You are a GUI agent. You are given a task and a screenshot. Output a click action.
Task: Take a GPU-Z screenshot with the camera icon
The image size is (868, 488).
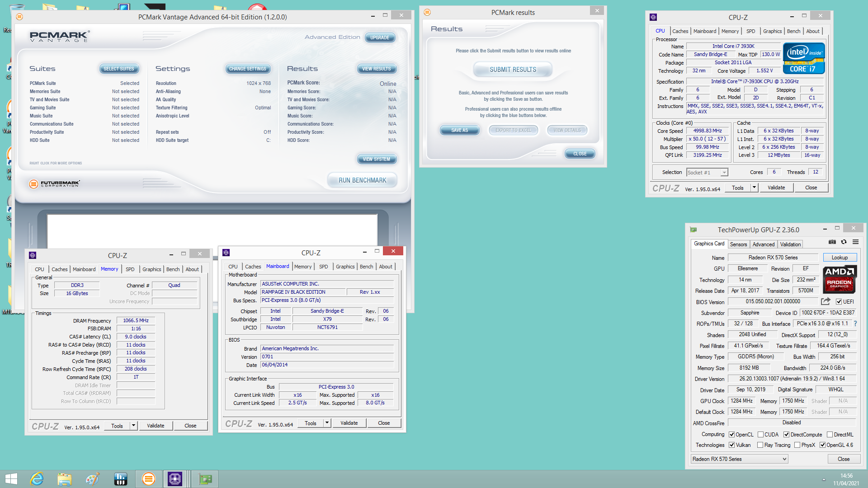(x=832, y=242)
